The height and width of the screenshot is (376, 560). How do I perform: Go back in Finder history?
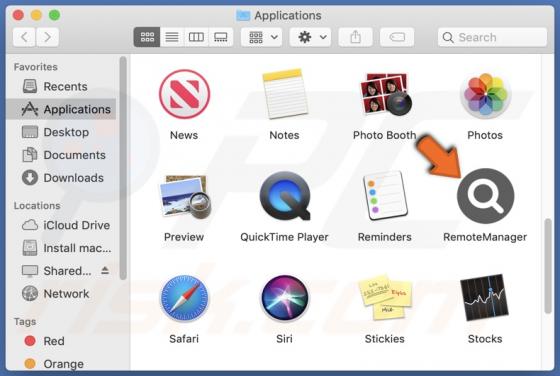(24, 37)
